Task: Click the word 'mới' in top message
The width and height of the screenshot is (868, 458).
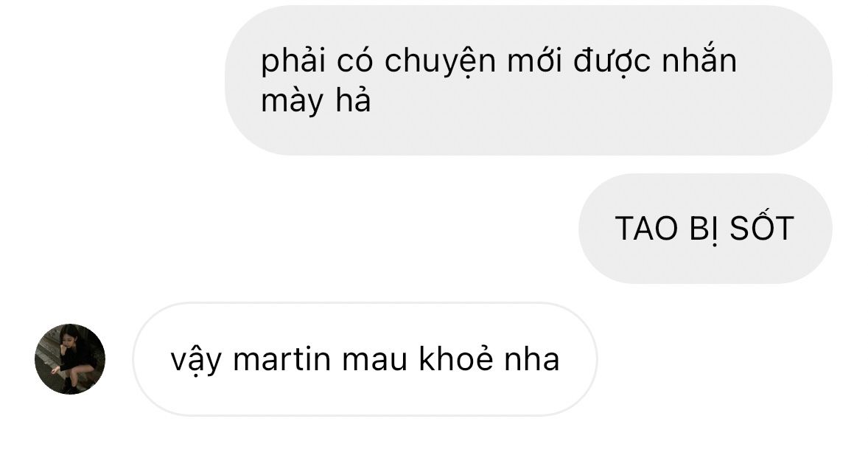Action: point(535,61)
